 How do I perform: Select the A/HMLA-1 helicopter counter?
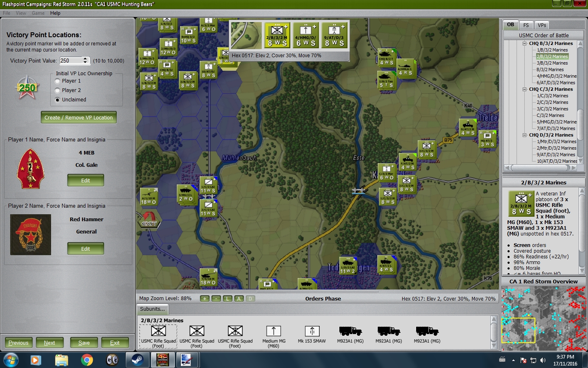click(405, 68)
